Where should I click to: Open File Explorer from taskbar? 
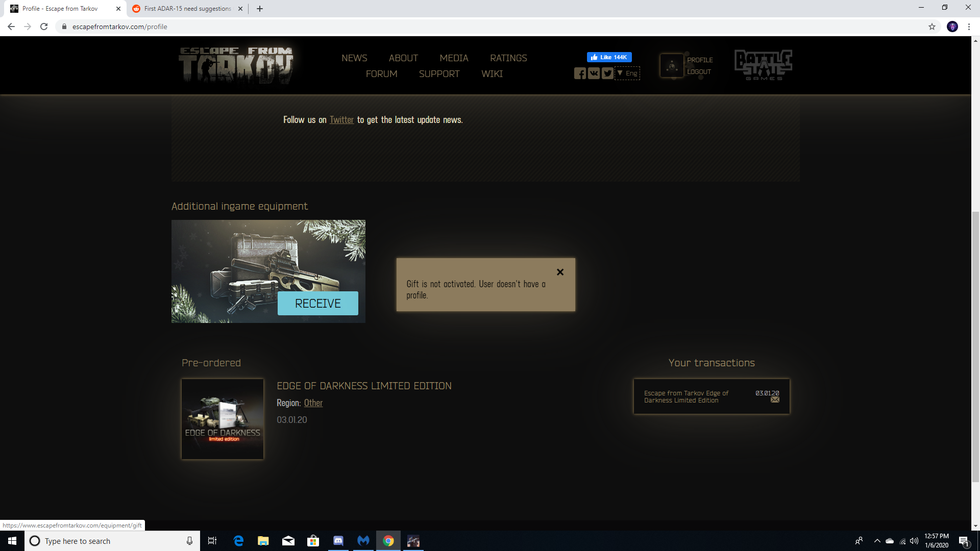tap(263, 541)
